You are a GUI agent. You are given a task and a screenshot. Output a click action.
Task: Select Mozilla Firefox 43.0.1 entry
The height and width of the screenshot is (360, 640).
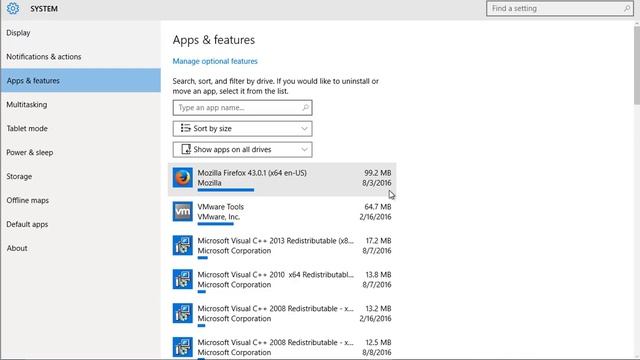tap(282, 179)
